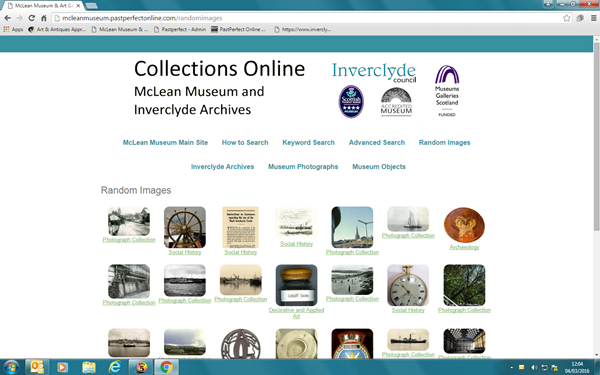Open the McLean Museum & ... bookmark
The width and height of the screenshot is (600, 375).
click(x=119, y=29)
